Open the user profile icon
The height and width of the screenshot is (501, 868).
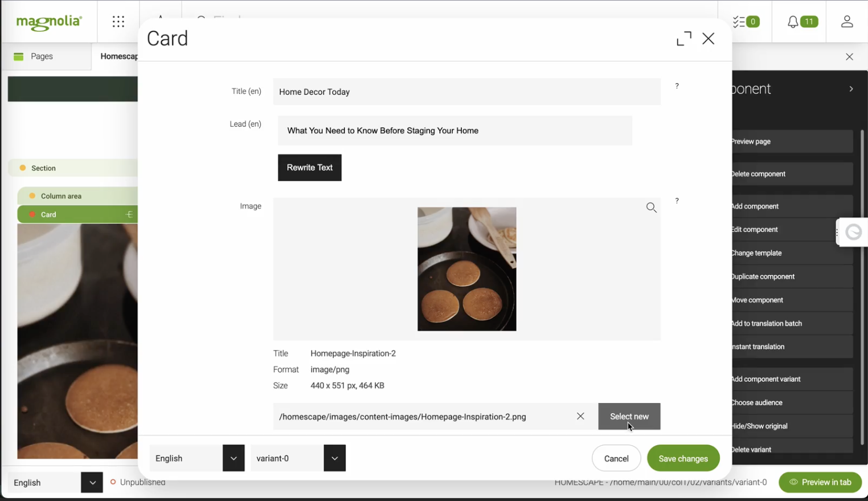[847, 22]
